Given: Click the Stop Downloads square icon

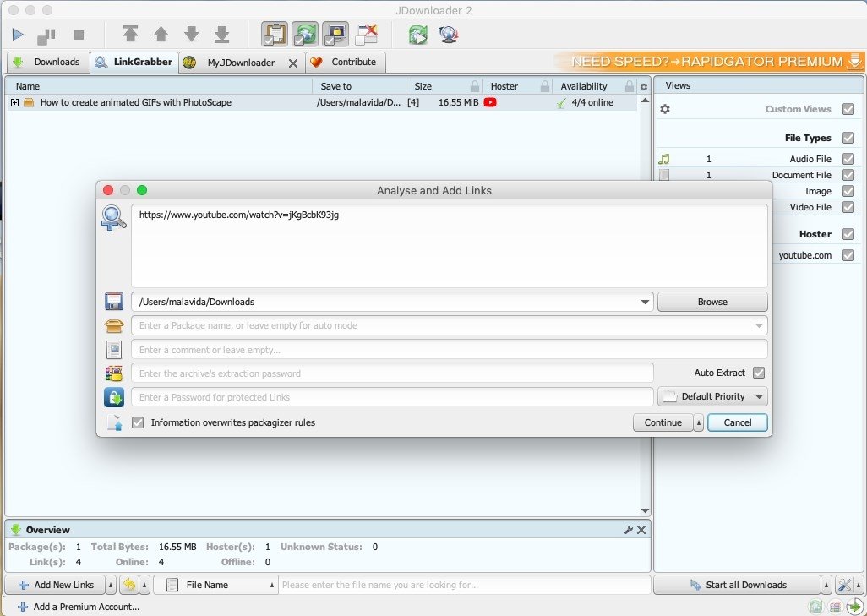Looking at the screenshot, I should click(x=79, y=35).
